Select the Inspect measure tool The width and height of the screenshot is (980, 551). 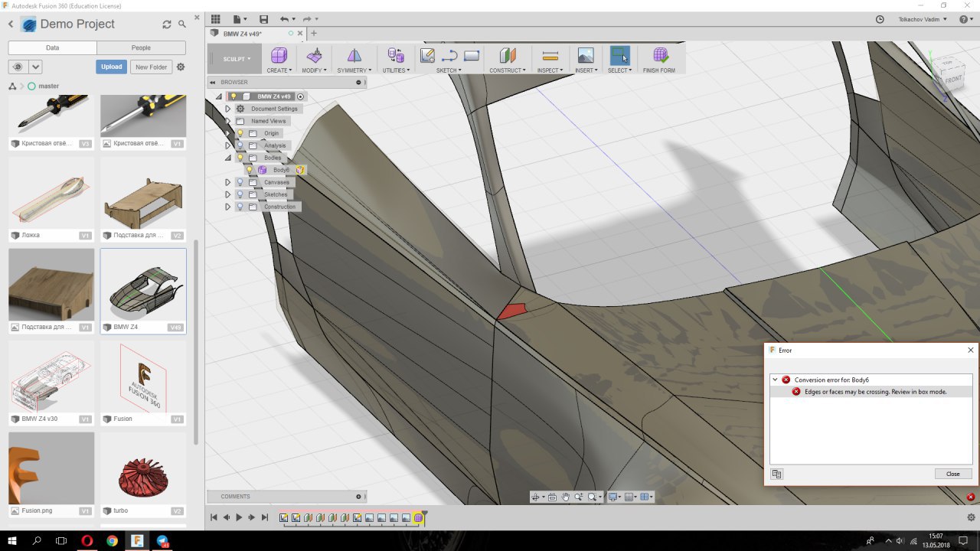(550, 55)
